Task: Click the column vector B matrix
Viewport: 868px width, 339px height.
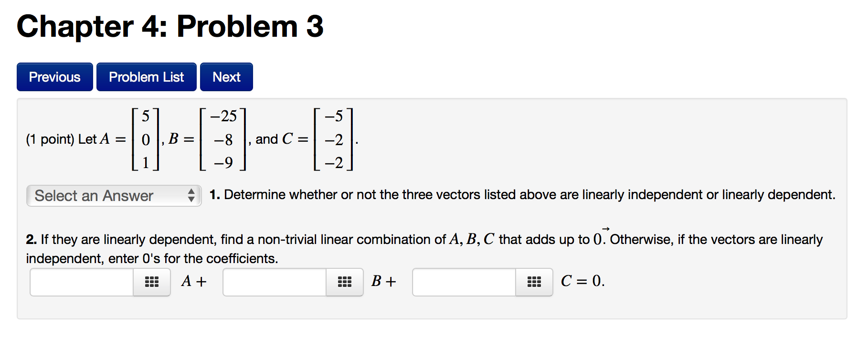Action: (223, 139)
